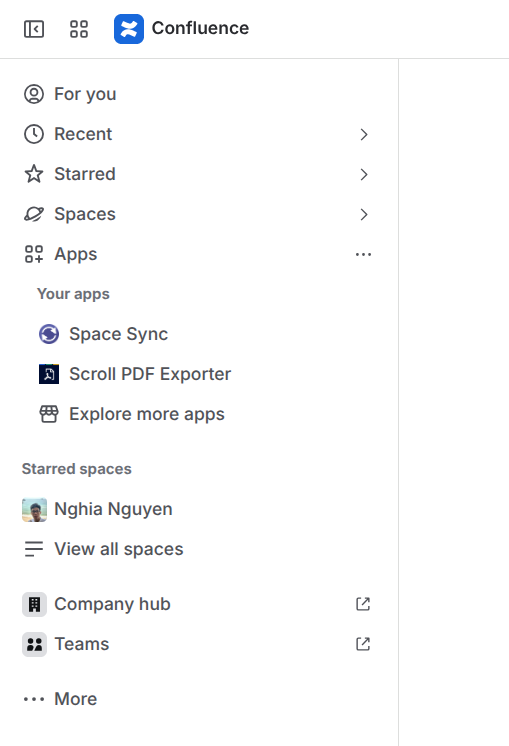Screen dimensions: 509x746
Task: Click the Space Sync round icon
Action: coord(49,334)
